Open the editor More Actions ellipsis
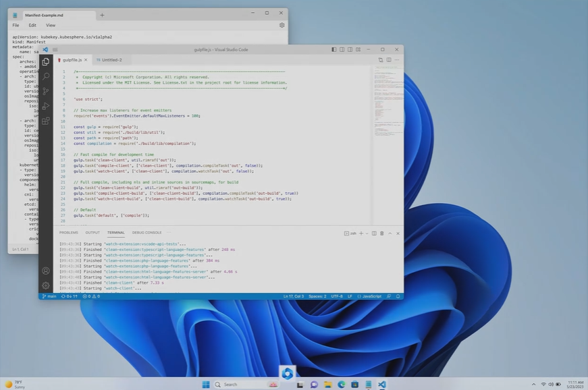 (397, 60)
